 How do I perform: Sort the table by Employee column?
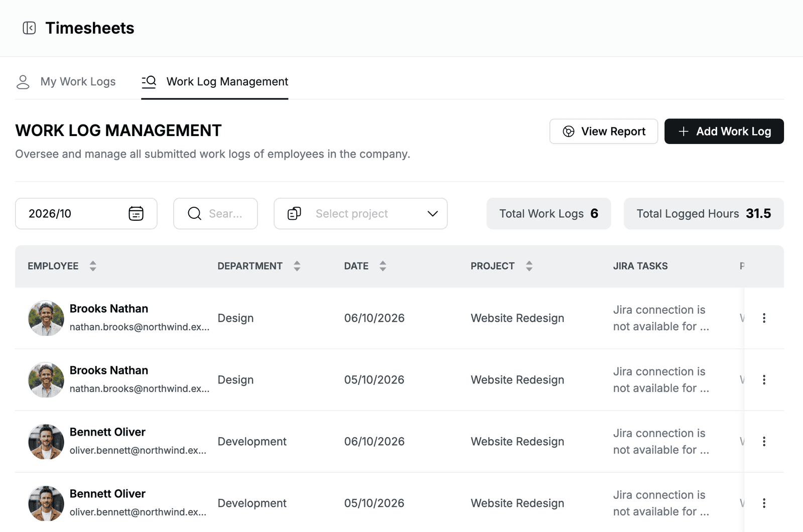(93, 266)
